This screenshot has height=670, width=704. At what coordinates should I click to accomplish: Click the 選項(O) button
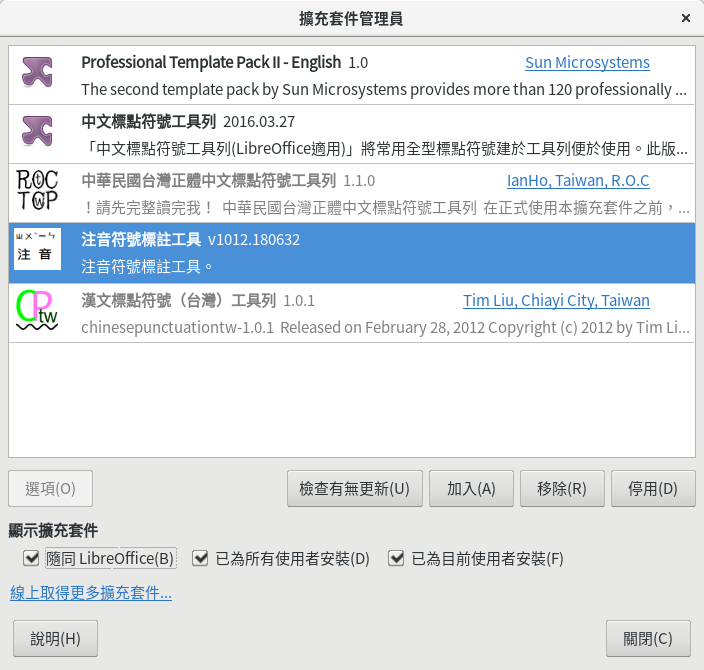pos(50,489)
